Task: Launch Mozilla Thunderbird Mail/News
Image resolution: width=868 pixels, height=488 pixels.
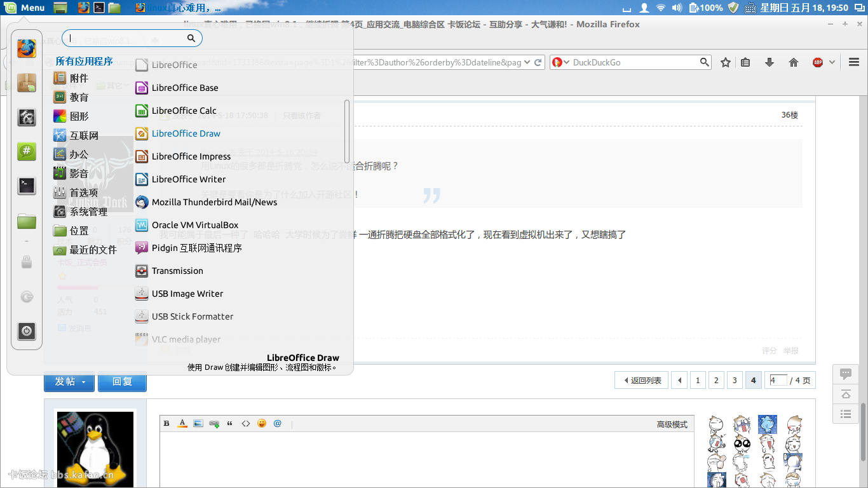Action: [x=214, y=202]
